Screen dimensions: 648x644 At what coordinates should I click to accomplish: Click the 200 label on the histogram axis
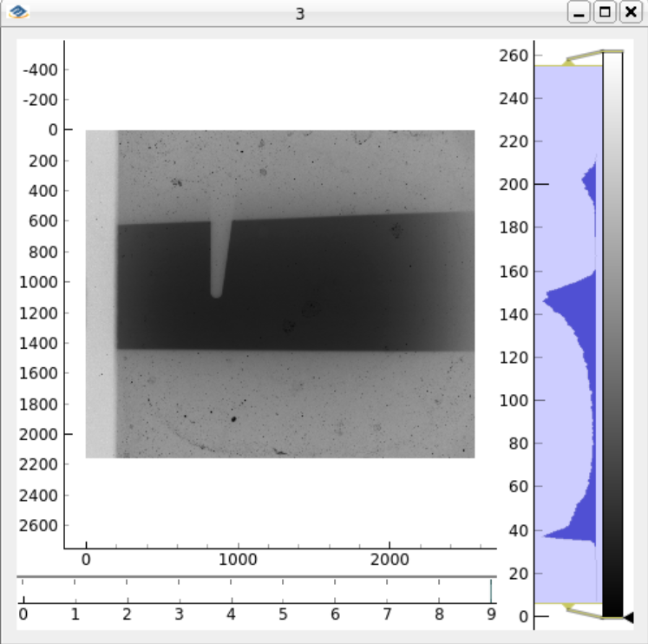pos(514,184)
